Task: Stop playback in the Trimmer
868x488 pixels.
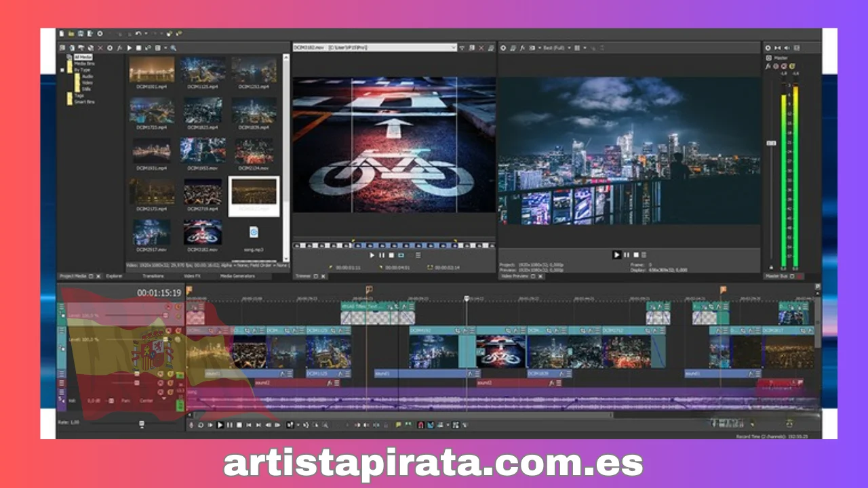Action: click(x=391, y=256)
